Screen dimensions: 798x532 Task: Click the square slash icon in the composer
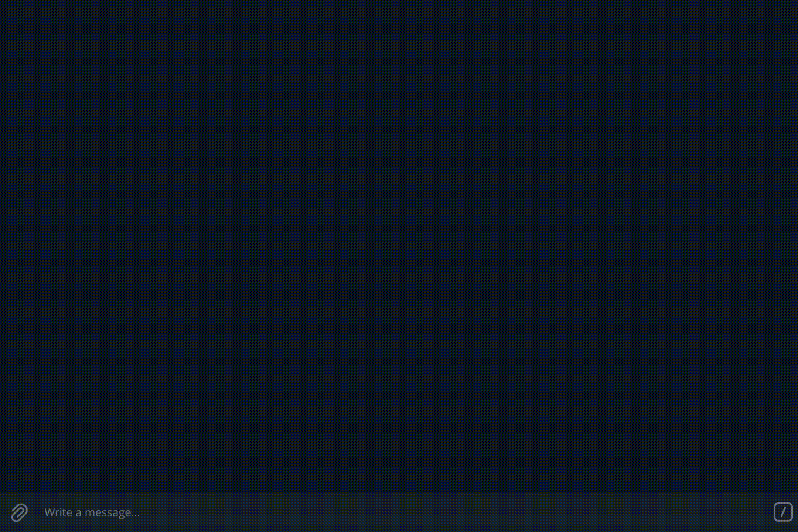tap(783, 512)
